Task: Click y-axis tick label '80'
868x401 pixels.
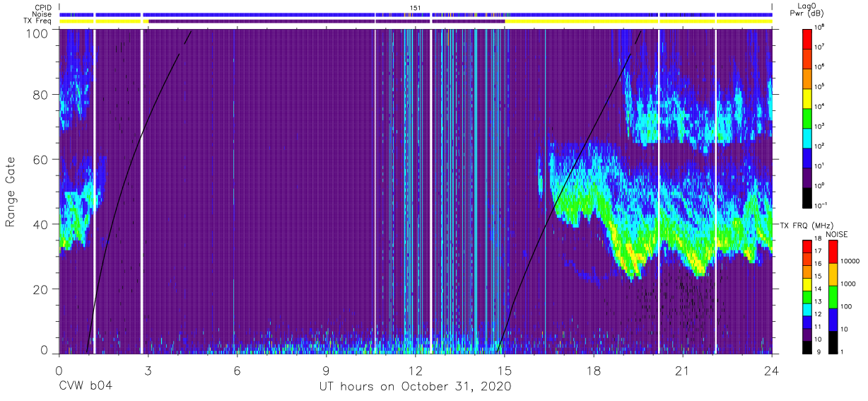Action: click(41, 95)
